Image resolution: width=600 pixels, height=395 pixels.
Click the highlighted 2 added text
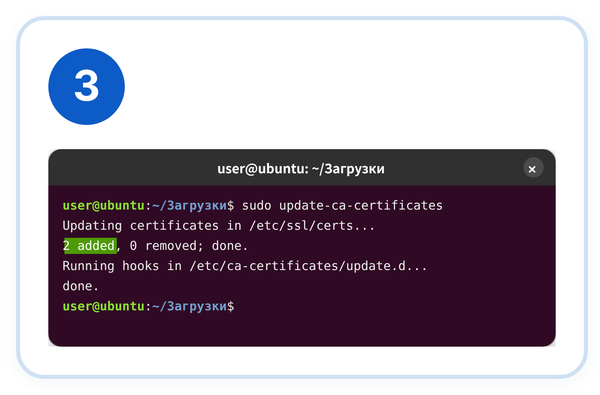[90, 246]
